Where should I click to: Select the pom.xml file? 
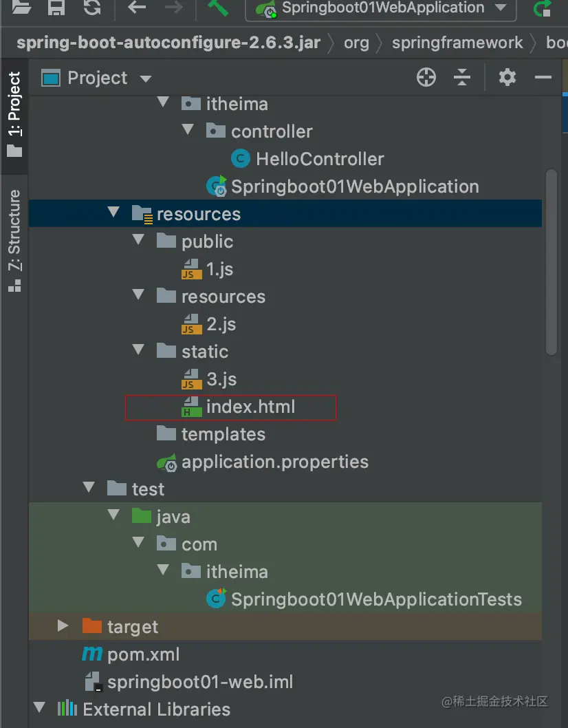click(143, 654)
